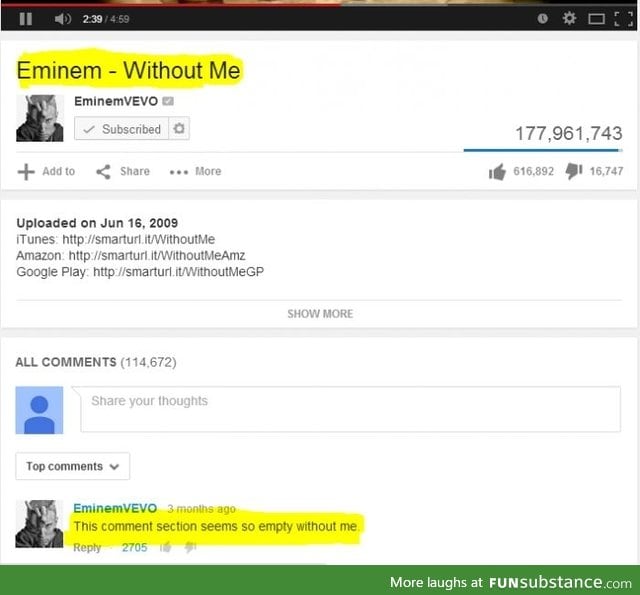Open the Top comments sort dropdown
Viewport: 640px width, 595px height.
tap(73, 466)
